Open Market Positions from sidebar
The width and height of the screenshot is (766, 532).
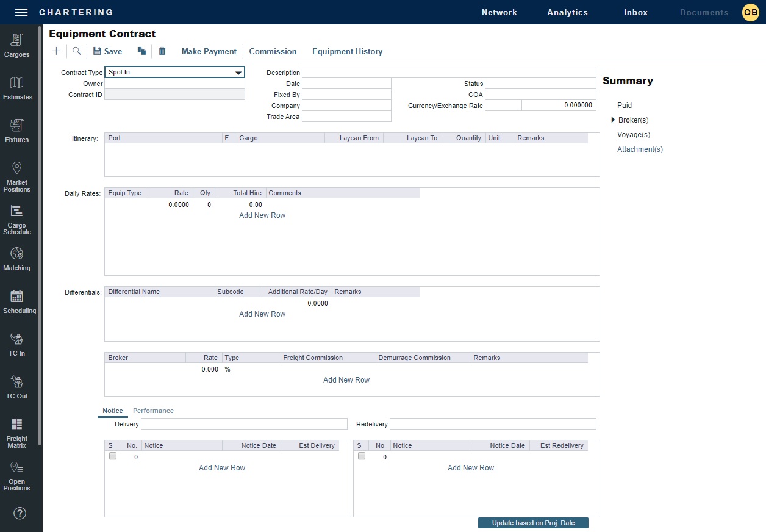pos(17,176)
